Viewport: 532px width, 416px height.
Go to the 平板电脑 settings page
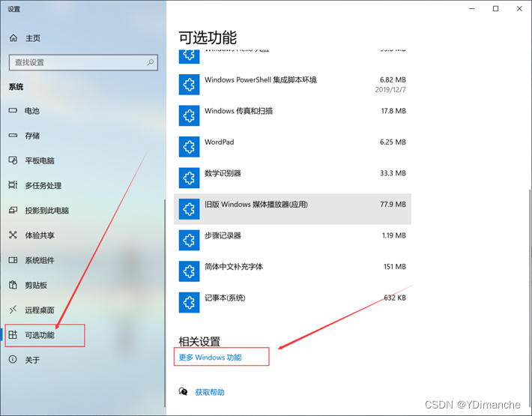40,160
